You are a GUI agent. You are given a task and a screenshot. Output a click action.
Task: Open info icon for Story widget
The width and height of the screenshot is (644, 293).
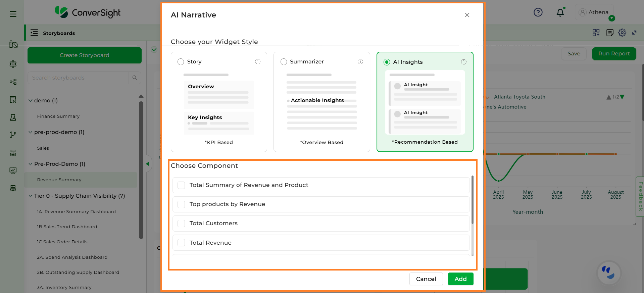click(x=258, y=61)
